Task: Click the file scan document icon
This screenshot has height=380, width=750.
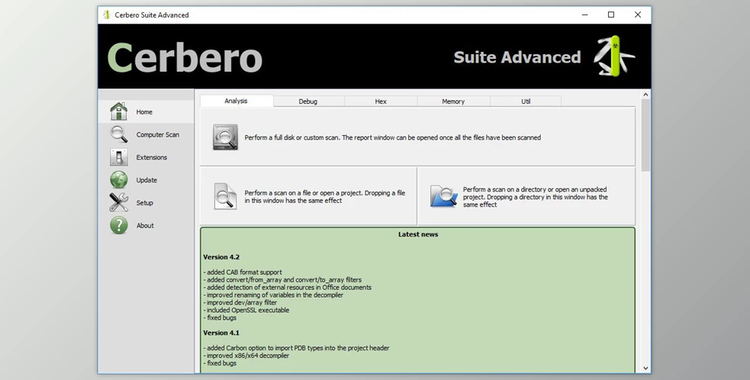Action: point(225,196)
